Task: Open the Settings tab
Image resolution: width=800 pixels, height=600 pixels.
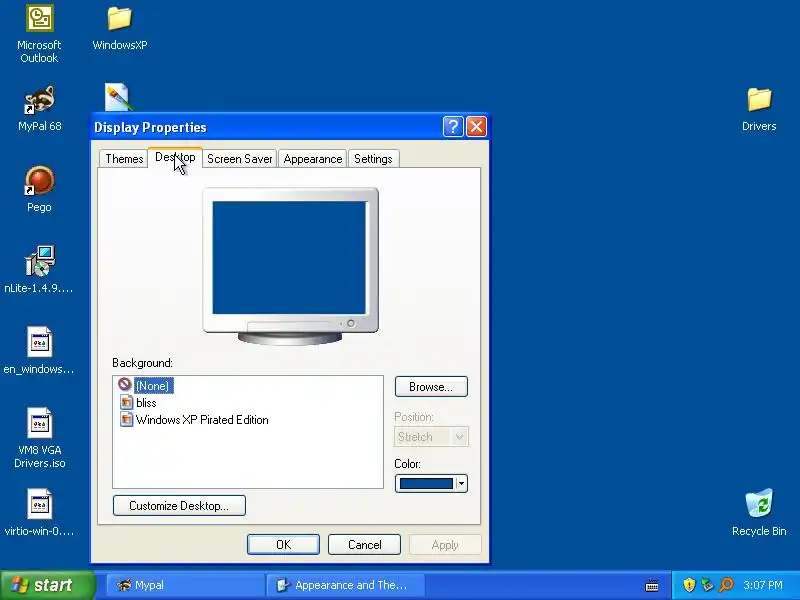Action: [373, 159]
